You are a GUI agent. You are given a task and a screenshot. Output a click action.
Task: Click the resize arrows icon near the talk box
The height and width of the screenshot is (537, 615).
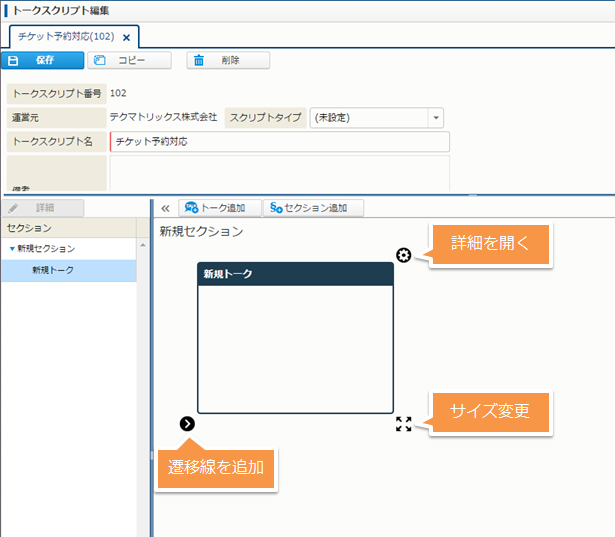tap(403, 424)
